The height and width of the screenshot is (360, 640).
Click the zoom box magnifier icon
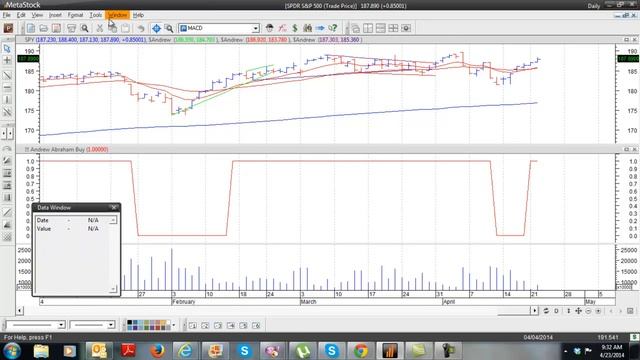[169, 28]
